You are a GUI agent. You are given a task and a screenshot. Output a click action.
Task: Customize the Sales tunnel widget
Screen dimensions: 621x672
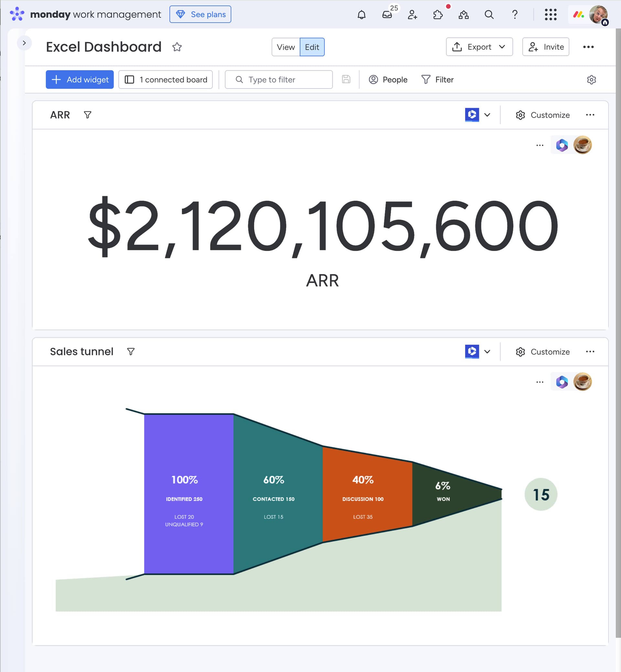(542, 352)
